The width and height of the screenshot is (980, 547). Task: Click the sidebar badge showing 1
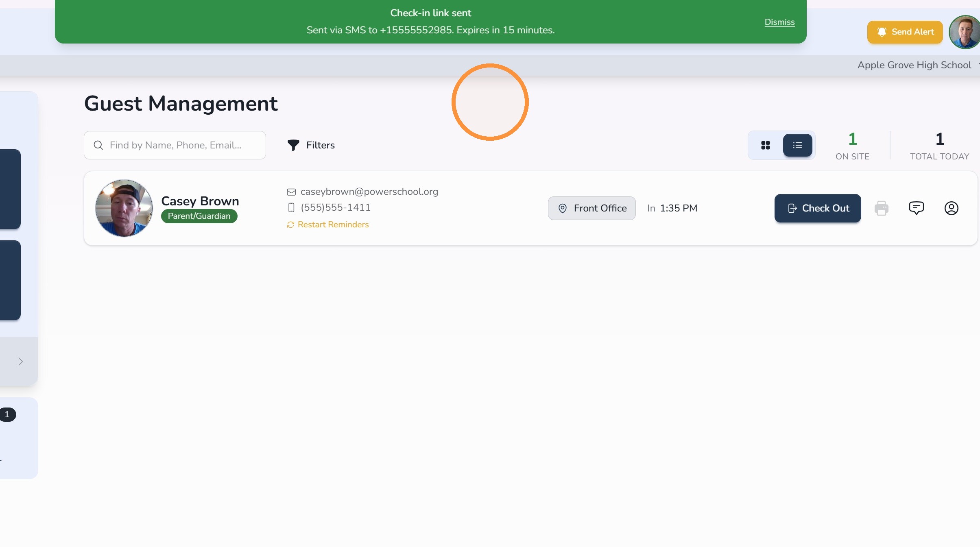pos(7,414)
